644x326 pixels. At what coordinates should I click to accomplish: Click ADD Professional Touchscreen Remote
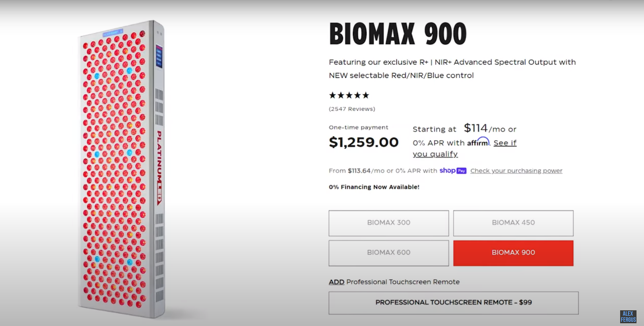click(x=336, y=282)
